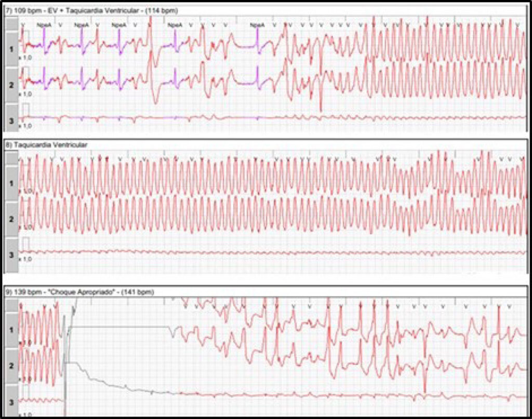Image resolution: width=532 pixels, height=419 pixels.
Task: Click channel 1 button in strip 8
Action: pyautogui.click(x=11, y=183)
